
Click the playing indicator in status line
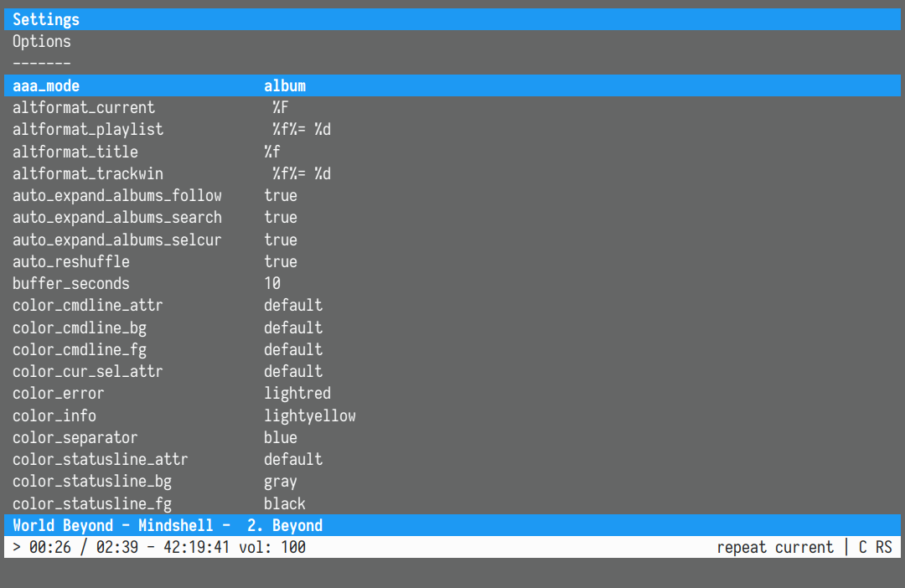17,547
